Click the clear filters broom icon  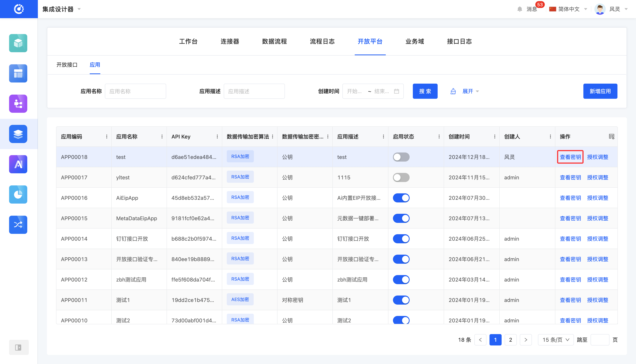coord(453,91)
